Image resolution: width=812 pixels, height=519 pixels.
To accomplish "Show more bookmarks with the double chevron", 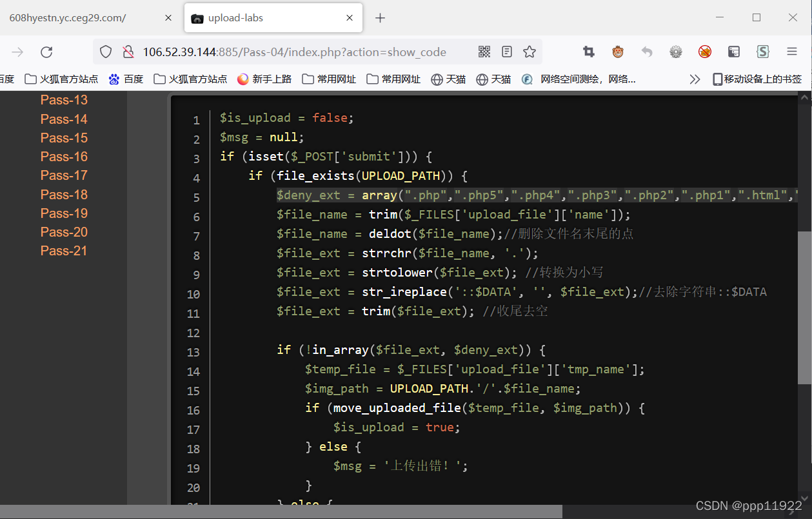I will [695, 79].
